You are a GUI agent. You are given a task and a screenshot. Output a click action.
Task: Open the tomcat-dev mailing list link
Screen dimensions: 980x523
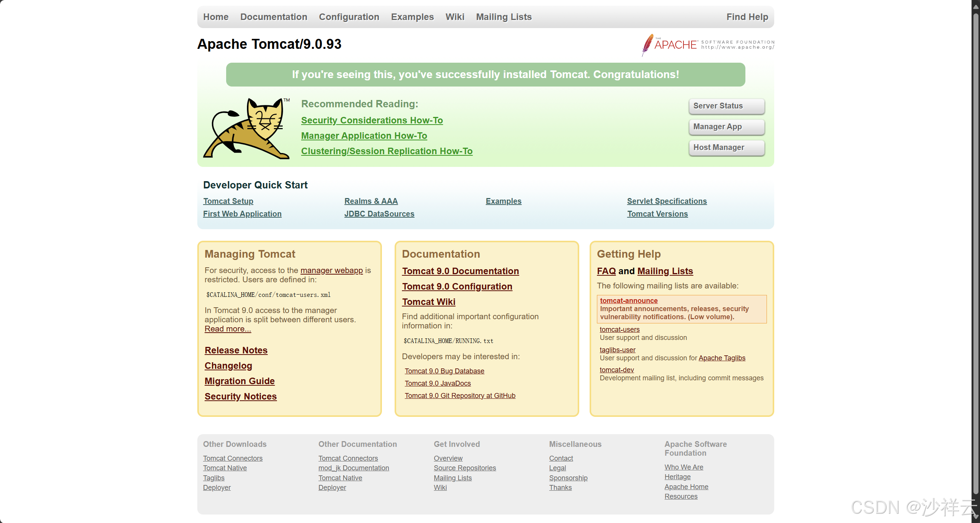coord(617,370)
